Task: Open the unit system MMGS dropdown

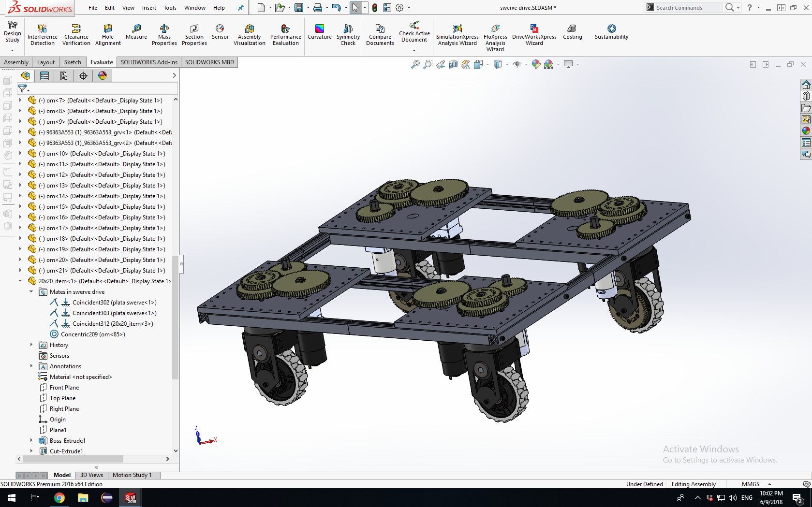Action: click(769, 484)
